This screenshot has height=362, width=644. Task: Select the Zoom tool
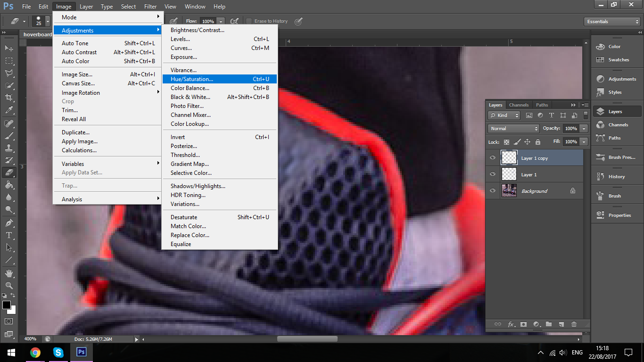tap(9, 285)
